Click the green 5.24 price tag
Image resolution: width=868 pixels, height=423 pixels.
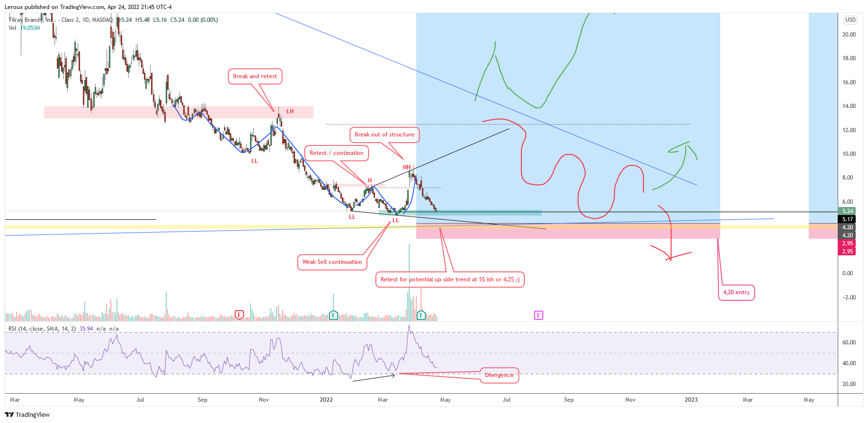(x=847, y=211)
